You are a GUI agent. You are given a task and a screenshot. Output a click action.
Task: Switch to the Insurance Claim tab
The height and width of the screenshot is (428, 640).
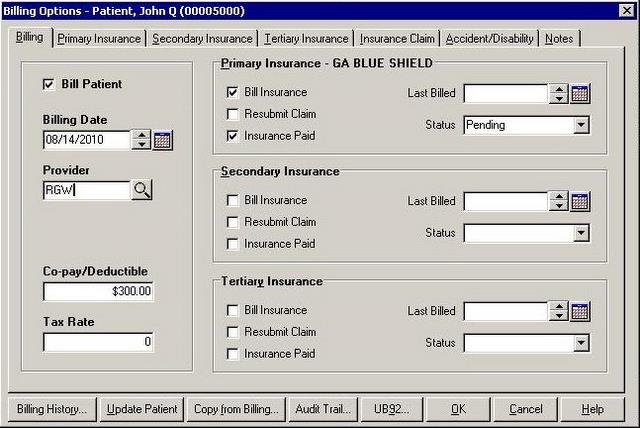coord(397,39)
